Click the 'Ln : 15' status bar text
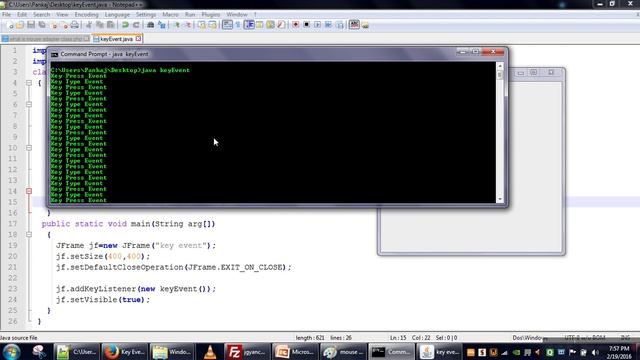 (x=398, y=338)
